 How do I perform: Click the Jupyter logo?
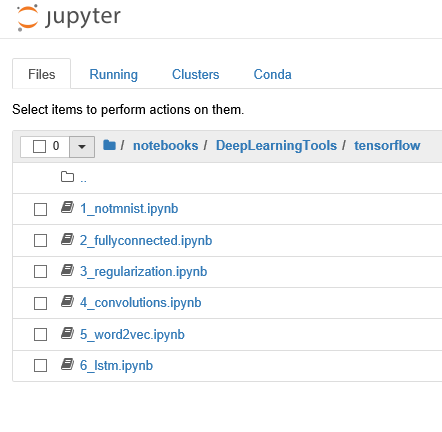point(69,18)
